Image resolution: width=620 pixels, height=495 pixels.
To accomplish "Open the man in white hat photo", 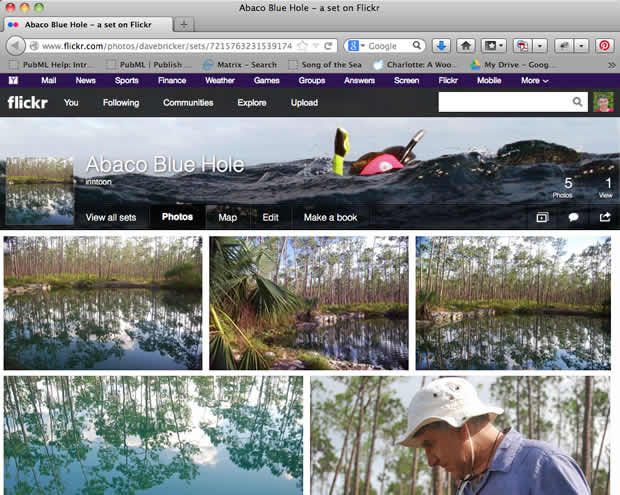I will 460,436.
